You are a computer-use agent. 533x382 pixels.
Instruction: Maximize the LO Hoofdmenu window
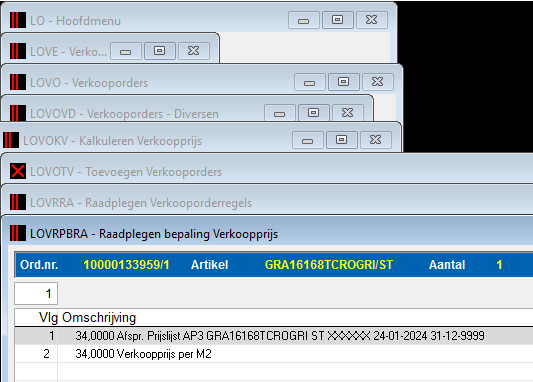(338, 20)
